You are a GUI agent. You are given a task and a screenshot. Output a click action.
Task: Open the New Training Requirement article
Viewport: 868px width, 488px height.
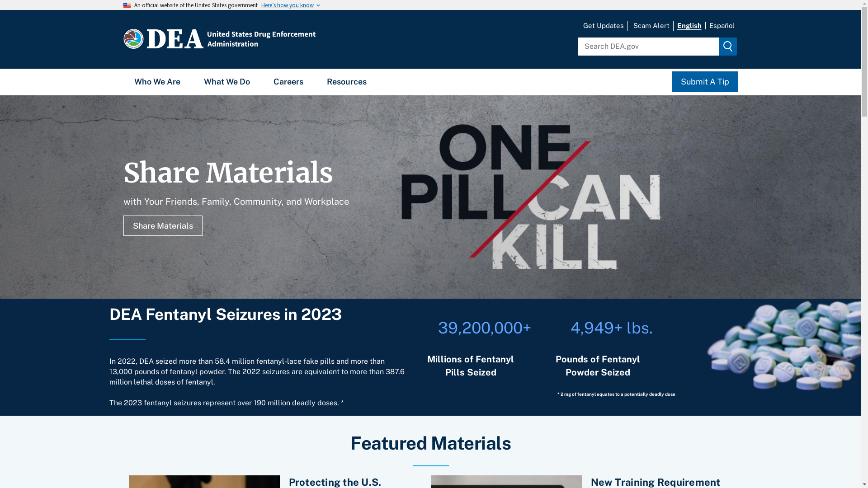tap(655, 482)
